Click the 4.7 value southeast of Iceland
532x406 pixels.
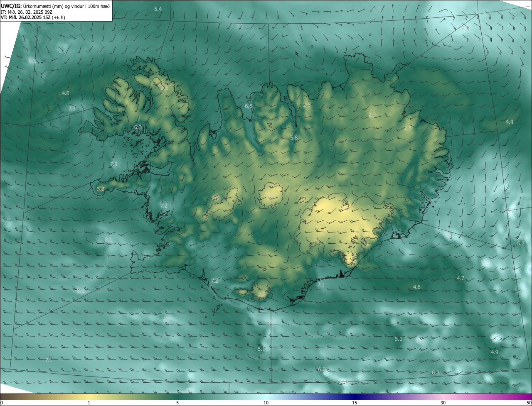[x=461, y=278]
